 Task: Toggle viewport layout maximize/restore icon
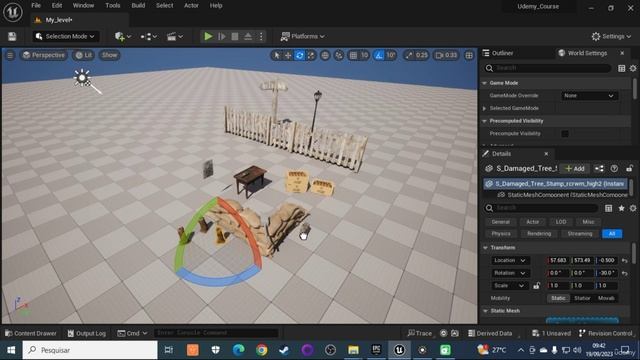pyautogui.click(x=469, y=55)
